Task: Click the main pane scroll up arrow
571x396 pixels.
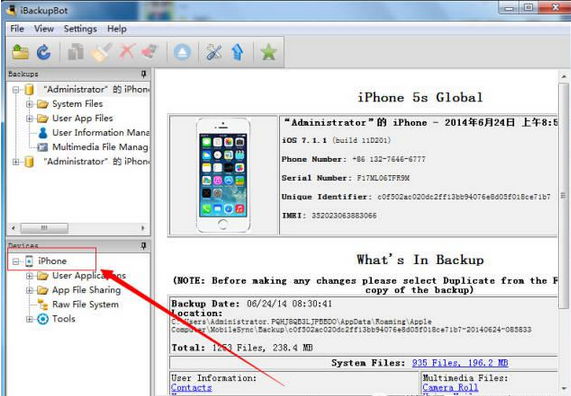Action: (x=563, y=77)
